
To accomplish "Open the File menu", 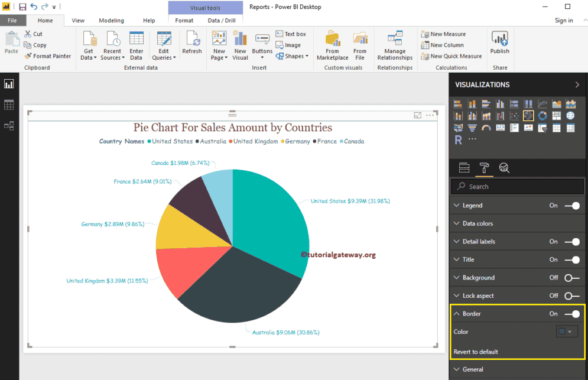I will pyautogui.click(x=12, y=21).
